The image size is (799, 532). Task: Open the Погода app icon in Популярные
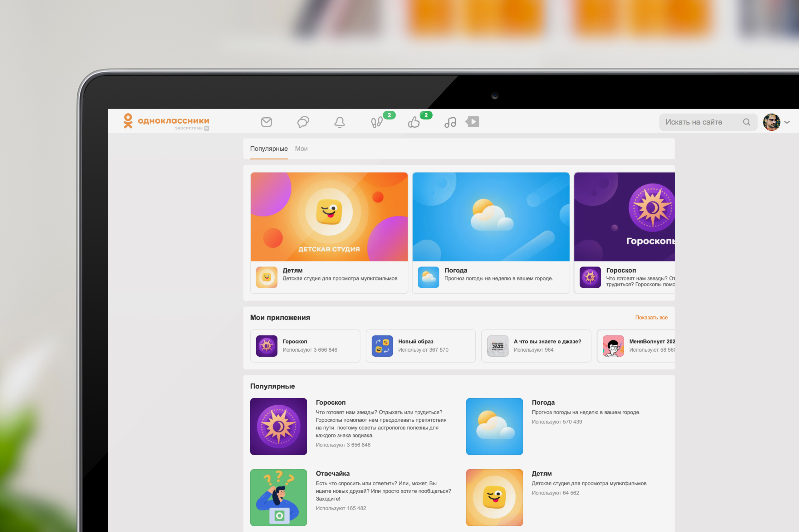click(494, 427)
